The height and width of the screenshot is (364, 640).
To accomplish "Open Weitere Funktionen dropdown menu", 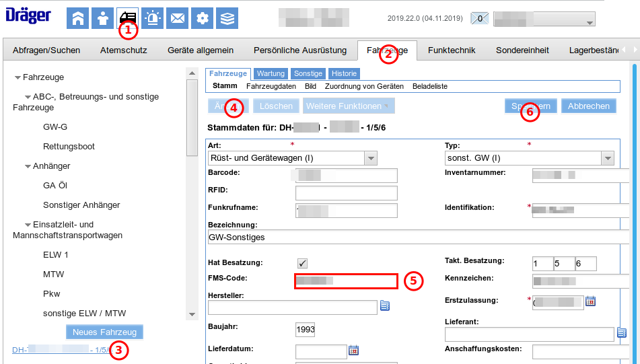I will coord(349,106).
